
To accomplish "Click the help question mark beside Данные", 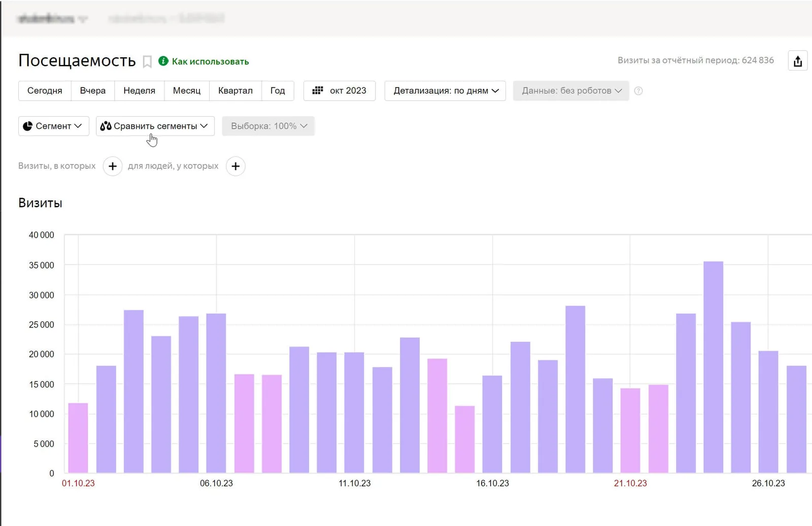I will coord(638,91).
